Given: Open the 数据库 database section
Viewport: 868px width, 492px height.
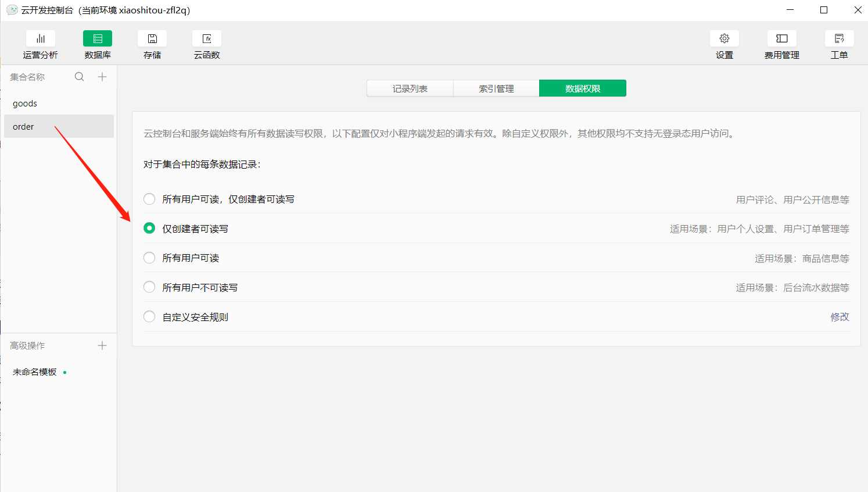Looking at the screenshot, I should [x=98, y=45].
